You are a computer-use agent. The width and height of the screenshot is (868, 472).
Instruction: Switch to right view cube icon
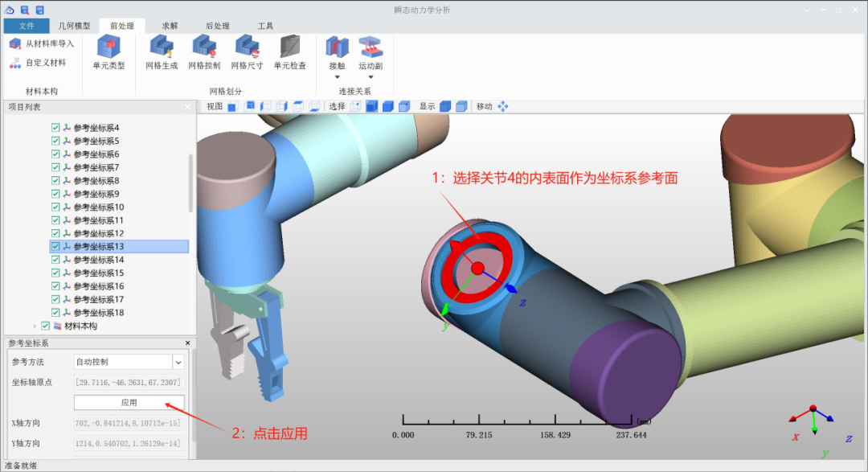pos(282,106)
